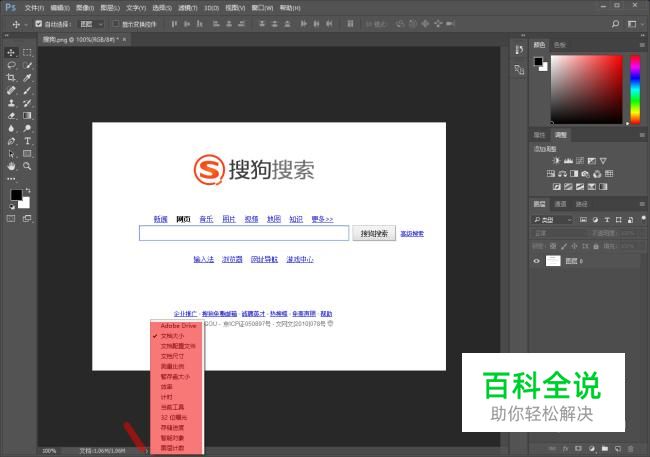
Task: Select the Zoom tool in toolbox
Action: 27,166
